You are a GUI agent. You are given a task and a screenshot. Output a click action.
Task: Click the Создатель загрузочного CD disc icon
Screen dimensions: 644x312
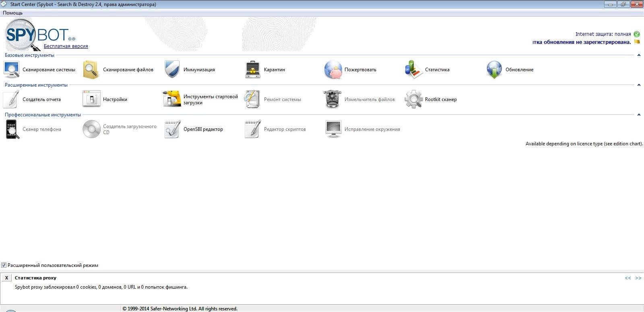point(91,129)
